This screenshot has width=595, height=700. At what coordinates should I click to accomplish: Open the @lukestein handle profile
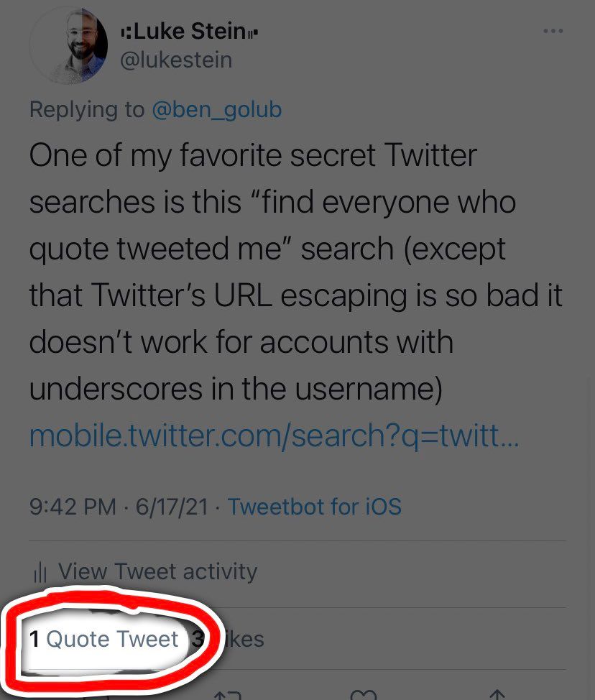pyautogui.click(x=176, y=60)
